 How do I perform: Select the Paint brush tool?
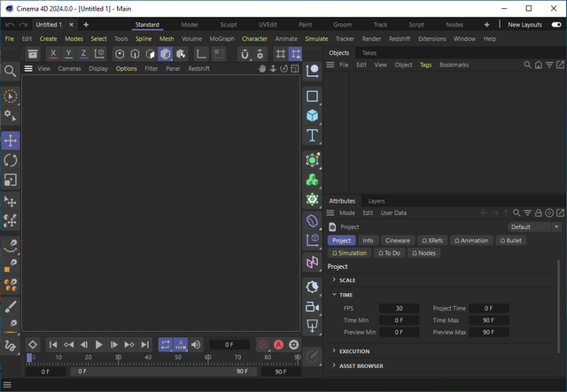click(x=10, y=306)
